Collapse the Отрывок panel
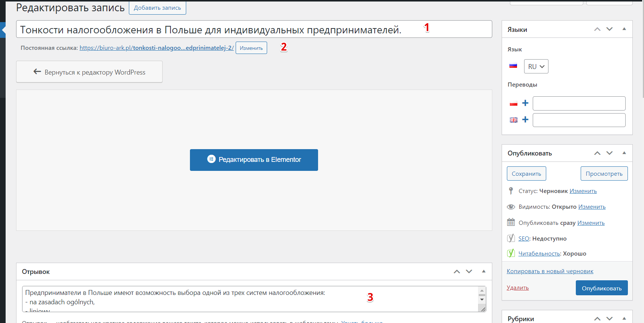Image resolution: width=644 pixels, height=323 pixels. 484,272
